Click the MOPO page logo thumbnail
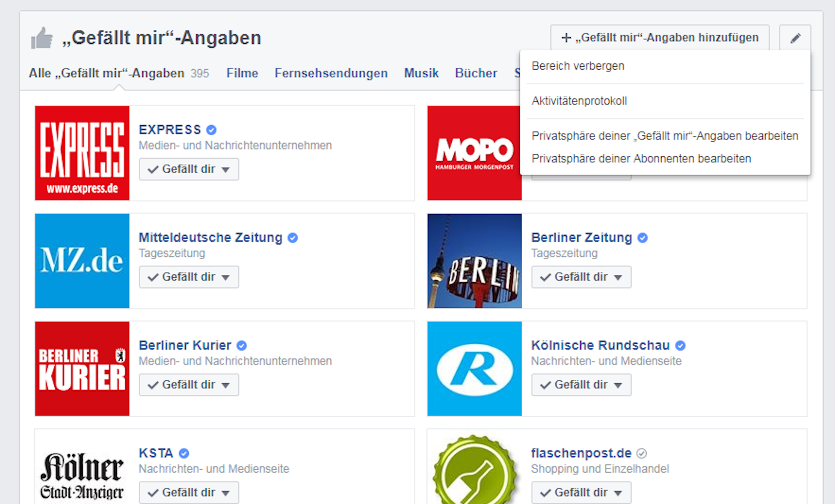Screen dimensions: 835x504 click(474, 154)
